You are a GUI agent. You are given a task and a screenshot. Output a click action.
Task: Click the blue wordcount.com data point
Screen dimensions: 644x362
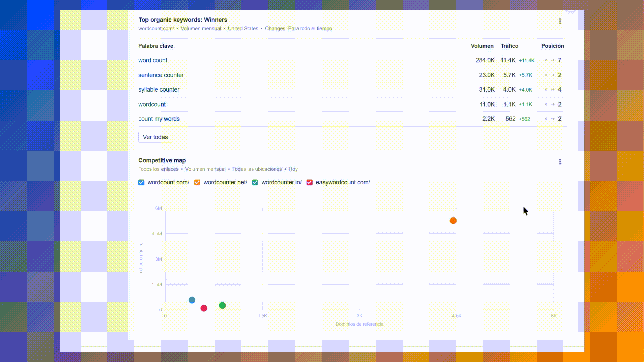192,300
